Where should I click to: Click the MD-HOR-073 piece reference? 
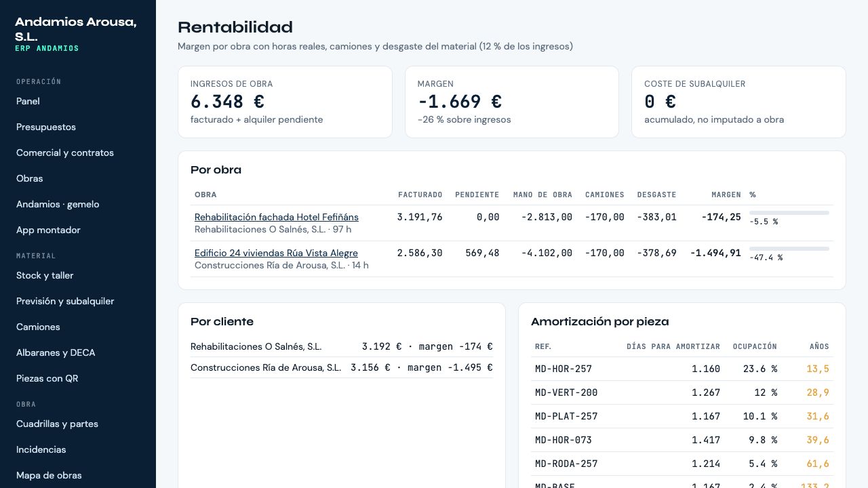[564, 440]
